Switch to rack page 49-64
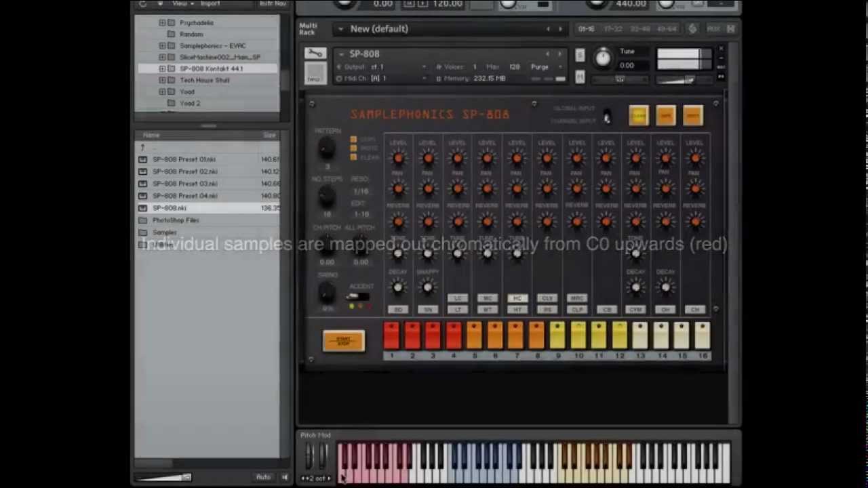The width and height of the screenshot is (868, 488). coord(667,29)
